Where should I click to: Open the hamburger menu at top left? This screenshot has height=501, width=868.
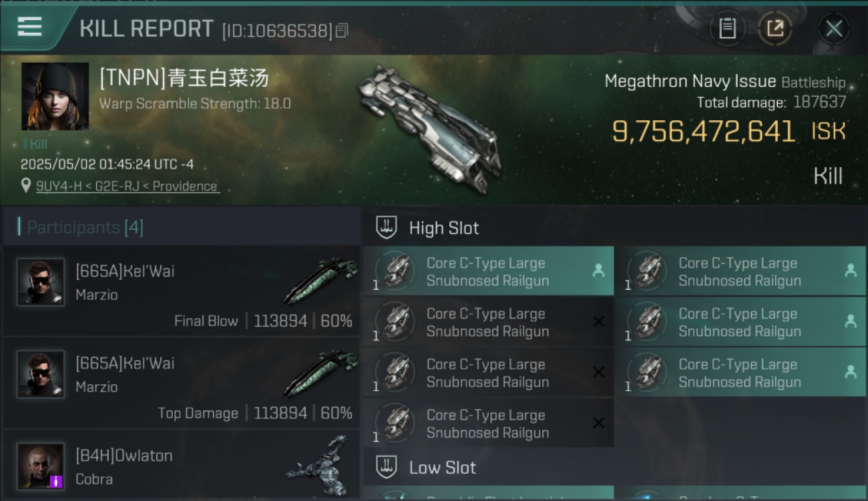point(29,27)
